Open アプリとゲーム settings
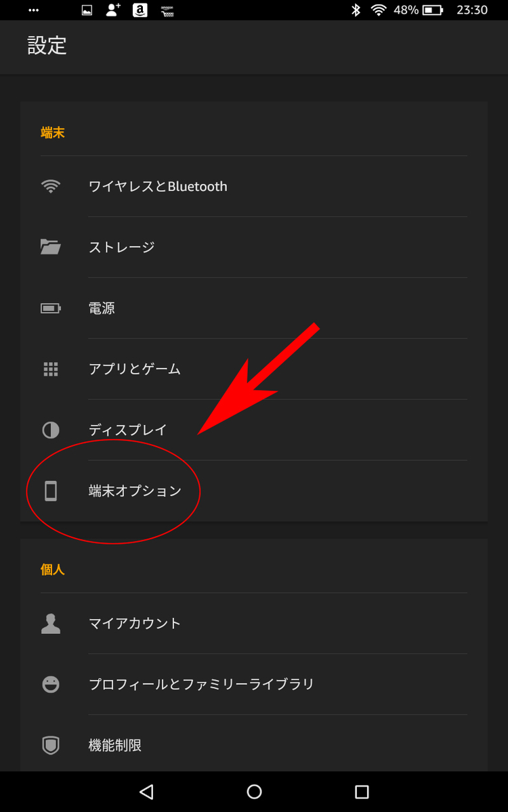This screenshot has width=508, height=812. pos(254,369)
